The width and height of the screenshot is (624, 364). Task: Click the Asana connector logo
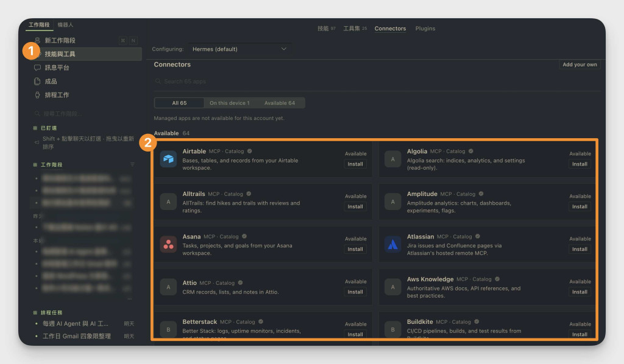(x=168, y=244)
